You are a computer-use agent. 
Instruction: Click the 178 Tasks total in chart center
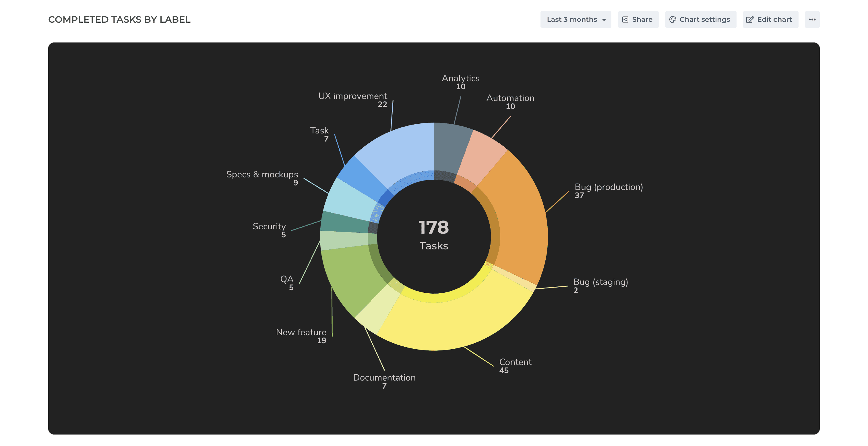[434, 235]
